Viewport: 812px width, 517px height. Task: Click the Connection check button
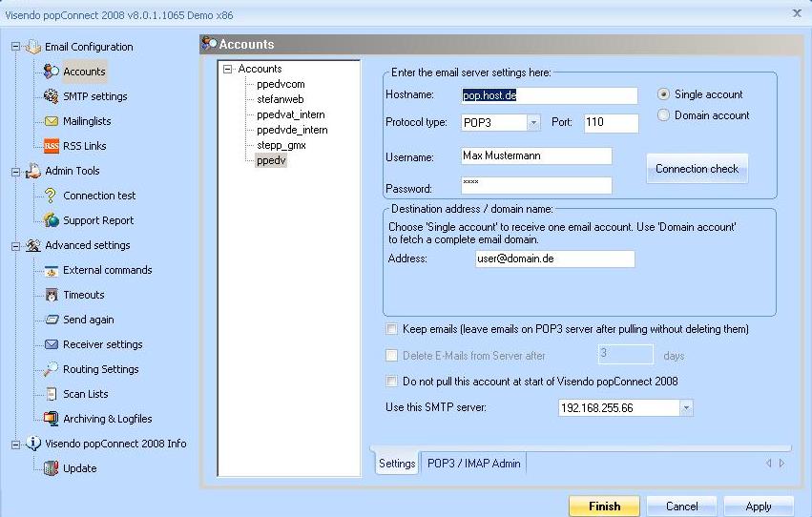697,169
